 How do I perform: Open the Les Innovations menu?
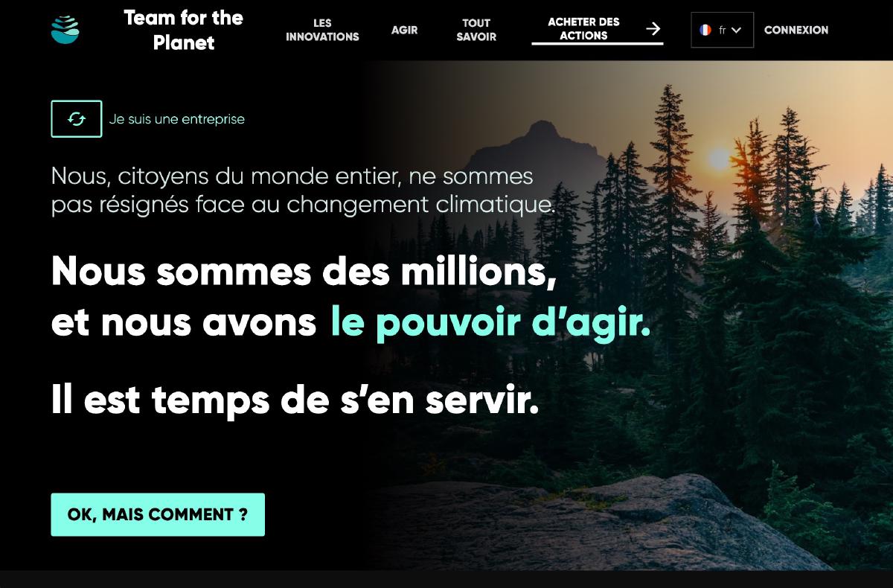(x=322, y=30)
